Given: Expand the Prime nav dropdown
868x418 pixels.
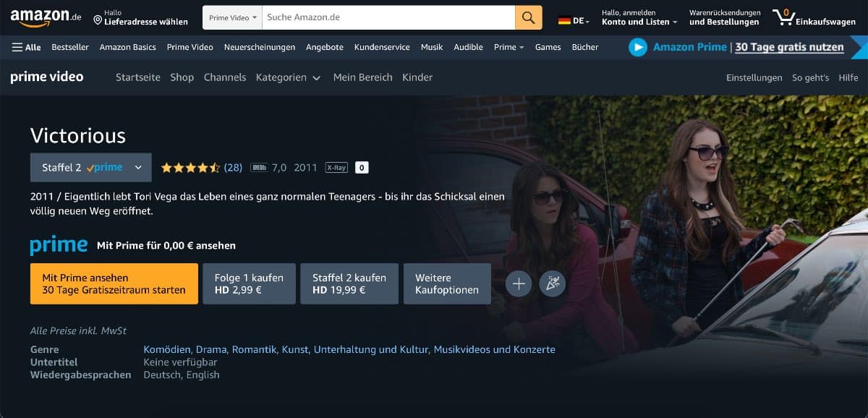Looking at the screenshot, I should (x=510, y=47).
